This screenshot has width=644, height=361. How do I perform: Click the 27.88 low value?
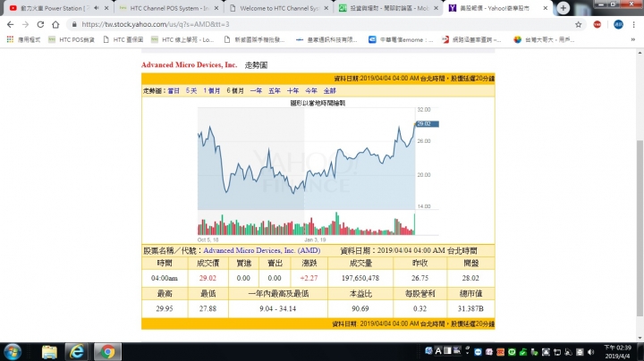pyautogui.click(x=208, y=308)
